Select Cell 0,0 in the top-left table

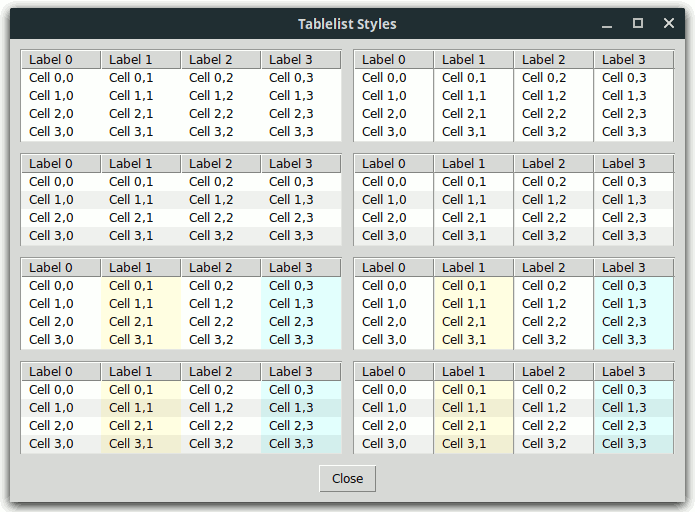(51, 78)
